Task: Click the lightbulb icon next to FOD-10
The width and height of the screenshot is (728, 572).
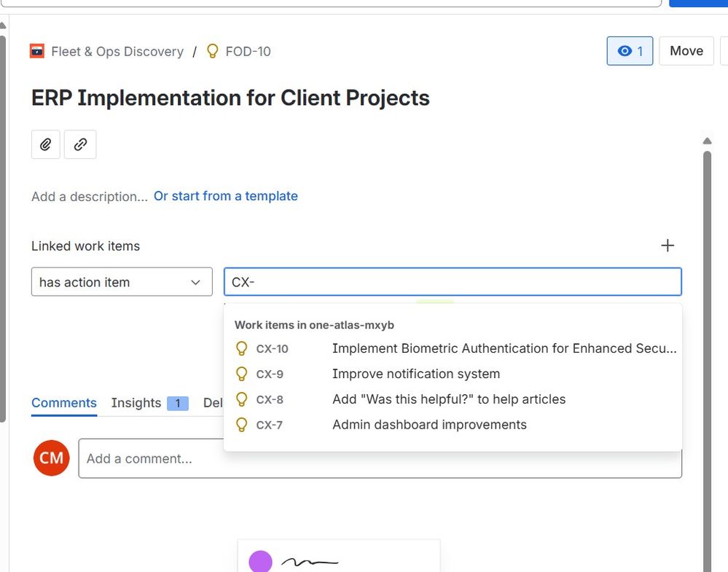Action: point(213,51)
